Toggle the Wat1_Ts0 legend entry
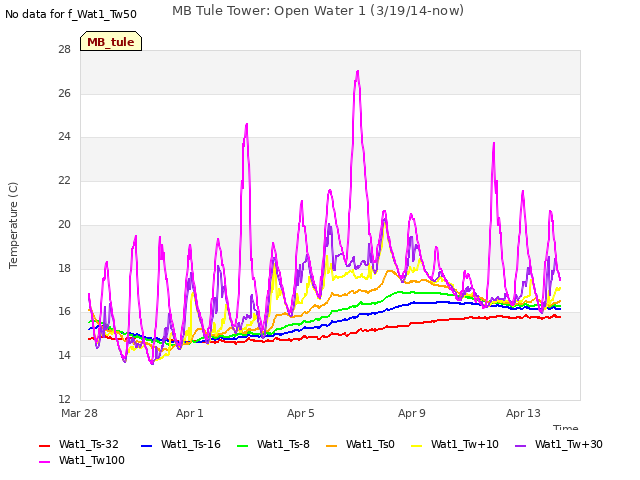The width and height of the screenshot is (640, 480). [360, 444]
